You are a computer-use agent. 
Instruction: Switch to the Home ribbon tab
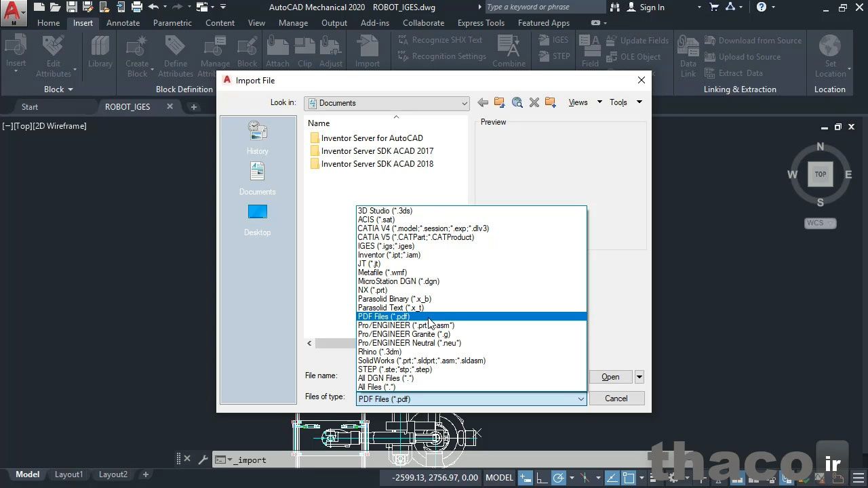pos(49,22)
